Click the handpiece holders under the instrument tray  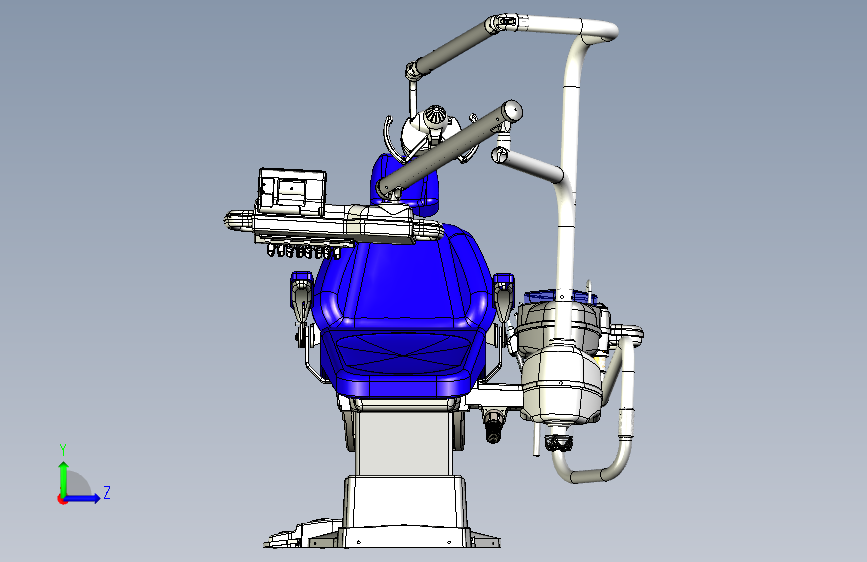click(x=304, y=252)
